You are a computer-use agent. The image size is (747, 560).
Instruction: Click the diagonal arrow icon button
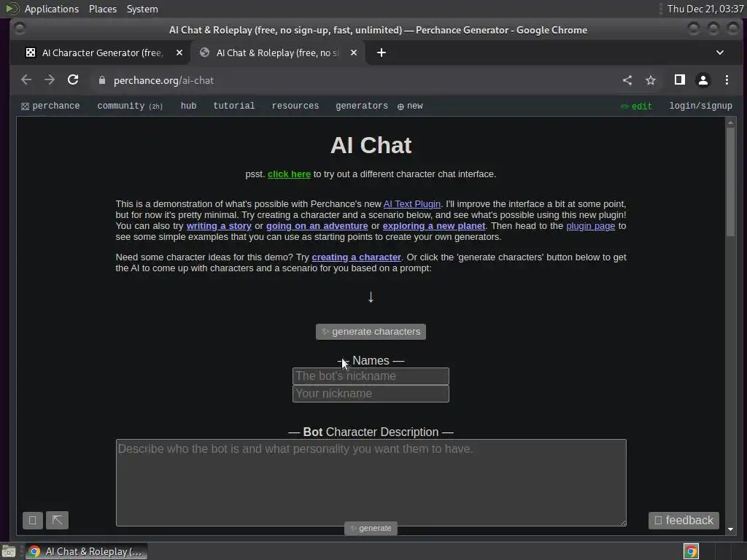point(57,520)
